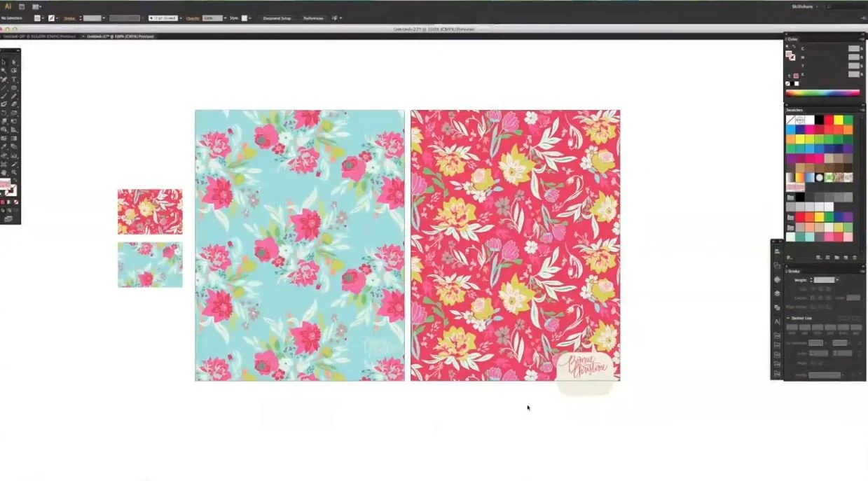868x481 pixels.
Task: Select the Slice tool
Action: point(14,165)
